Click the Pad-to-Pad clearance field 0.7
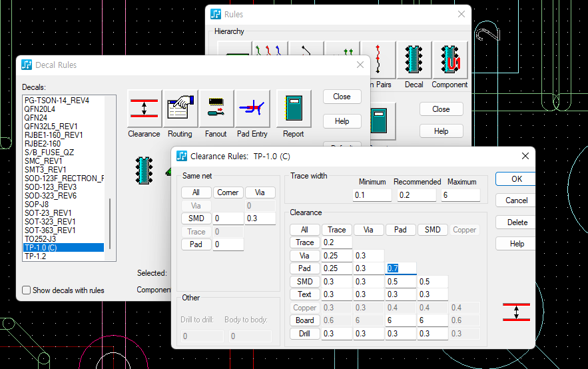The image size is (588, 369). pyautogui.click(x=401, y=268)
